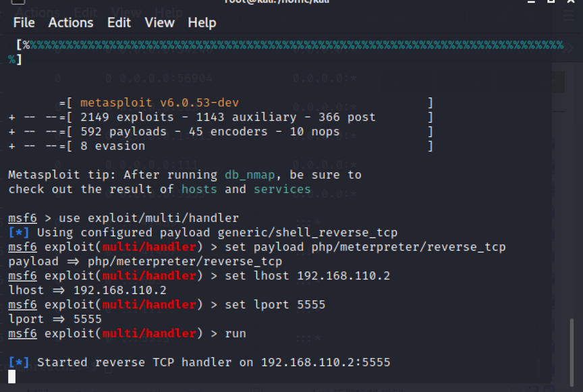Click the '1143 auxiliary' count text

[246, 117]
